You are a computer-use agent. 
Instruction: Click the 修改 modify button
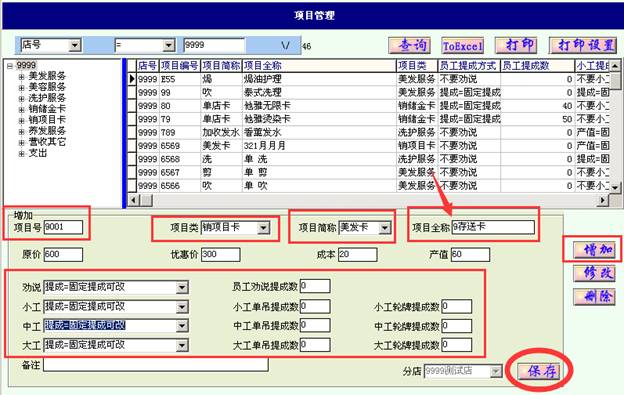point(595,273)
